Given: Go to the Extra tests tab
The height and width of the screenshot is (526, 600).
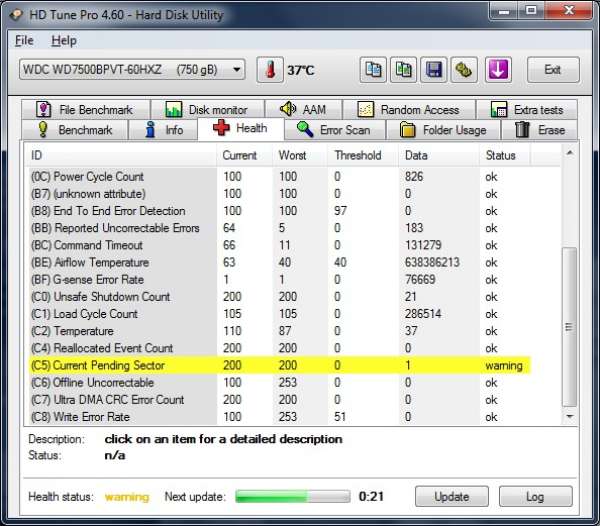Looking at the screenshot, I should click(x=527, y=109).
